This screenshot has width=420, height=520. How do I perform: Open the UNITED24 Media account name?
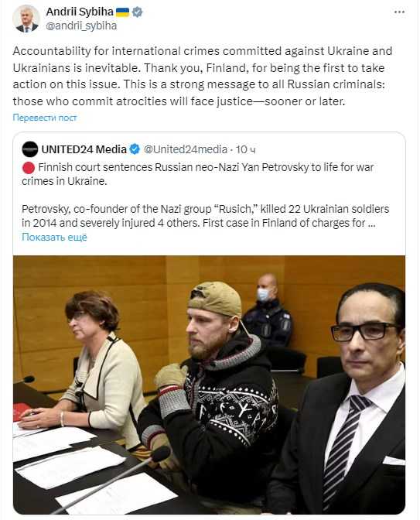[x=84, y=149]
